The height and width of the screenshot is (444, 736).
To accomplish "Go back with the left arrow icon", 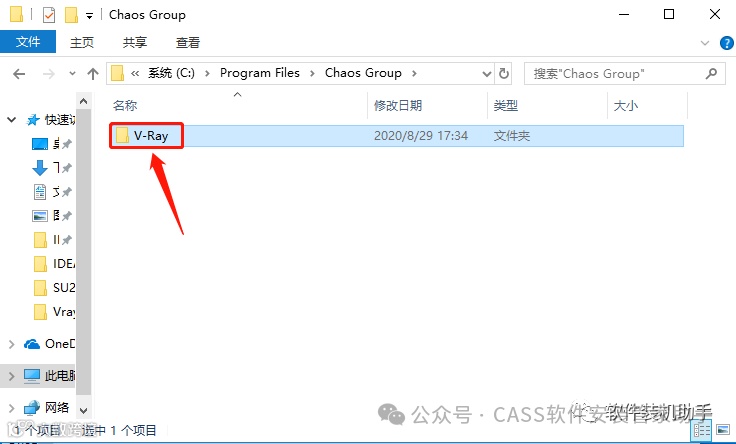I will 19,74.
